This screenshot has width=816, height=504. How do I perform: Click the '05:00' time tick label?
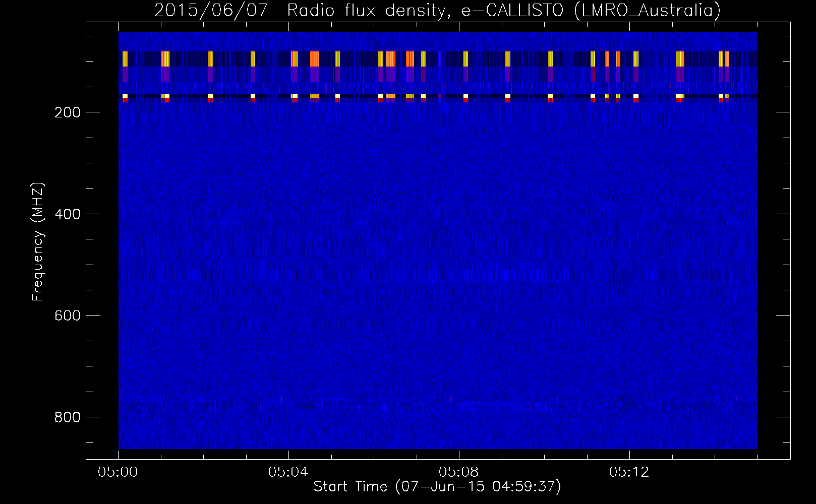click(119, 472)
